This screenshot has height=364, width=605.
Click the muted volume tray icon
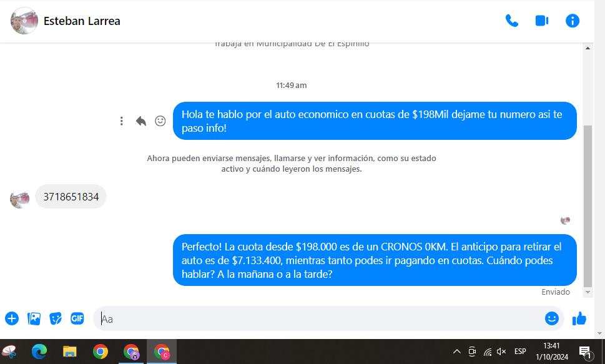coord(501,352)
